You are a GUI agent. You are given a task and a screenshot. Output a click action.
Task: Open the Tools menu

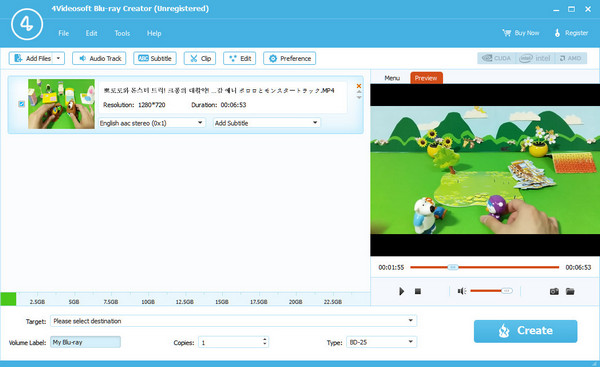pyautogui.click(x=122, y=34)
